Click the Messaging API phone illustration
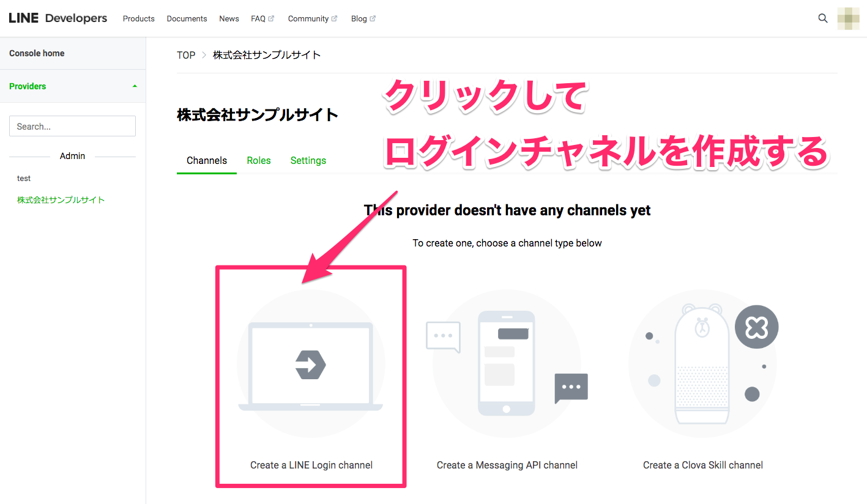 tap(507, 364)
